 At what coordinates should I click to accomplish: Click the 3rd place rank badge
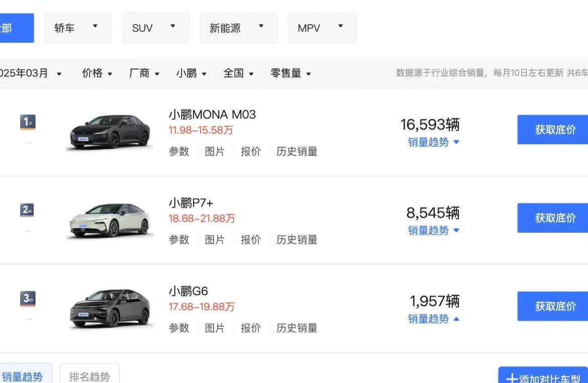point(28,299)
